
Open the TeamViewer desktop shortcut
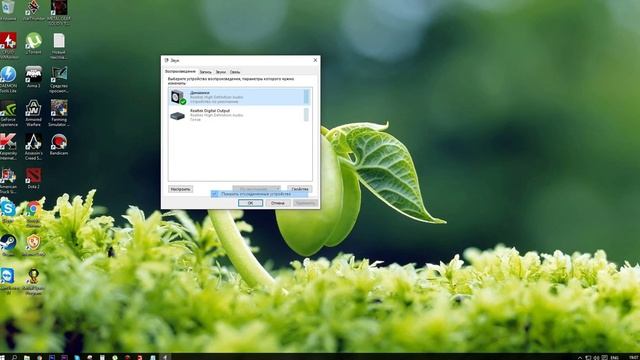pyautogui.click(x=8, y=280)
